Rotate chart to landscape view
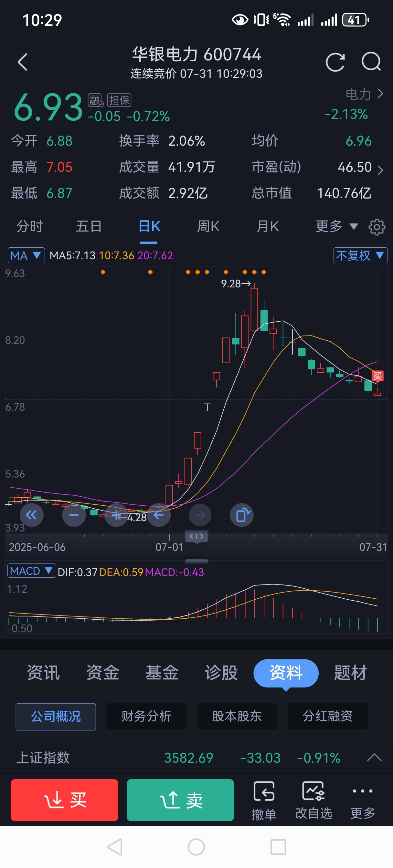The height and width of the screenshot is (868, 393). click(242, 515)
